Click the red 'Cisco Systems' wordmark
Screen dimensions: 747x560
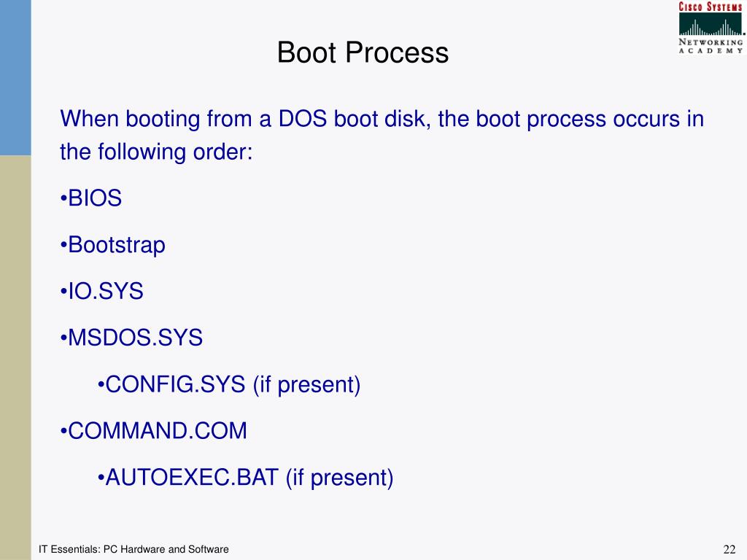point(711,7)
